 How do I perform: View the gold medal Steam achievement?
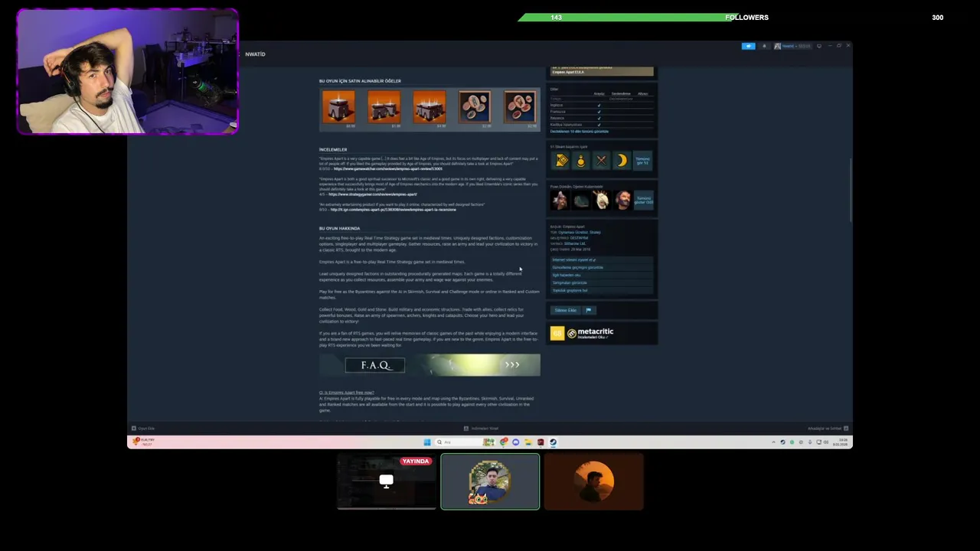(581, 160)
